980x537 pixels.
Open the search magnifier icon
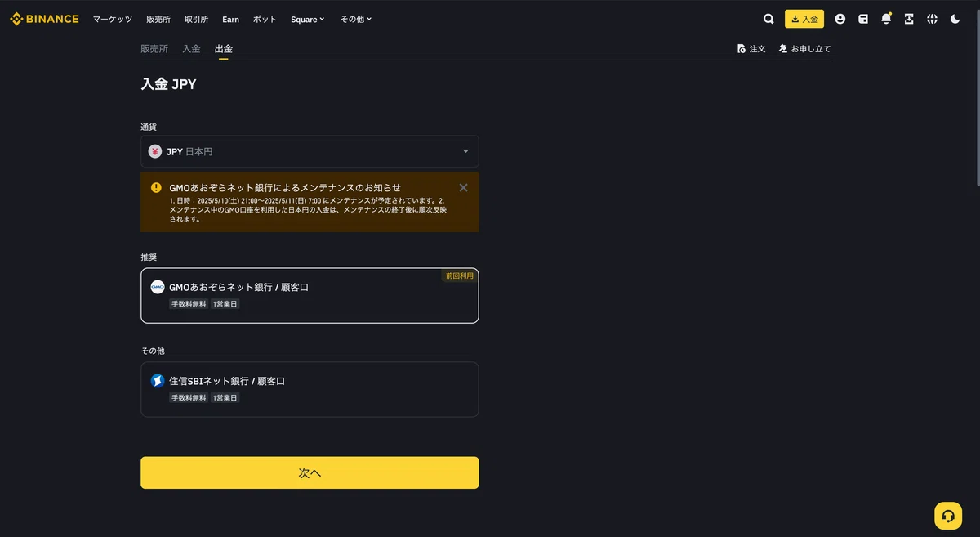tap(768, 19)
